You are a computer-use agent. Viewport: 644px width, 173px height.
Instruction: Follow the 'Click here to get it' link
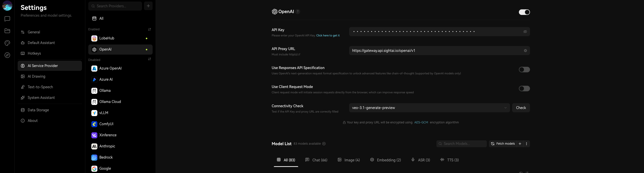(x=328, y=35)
